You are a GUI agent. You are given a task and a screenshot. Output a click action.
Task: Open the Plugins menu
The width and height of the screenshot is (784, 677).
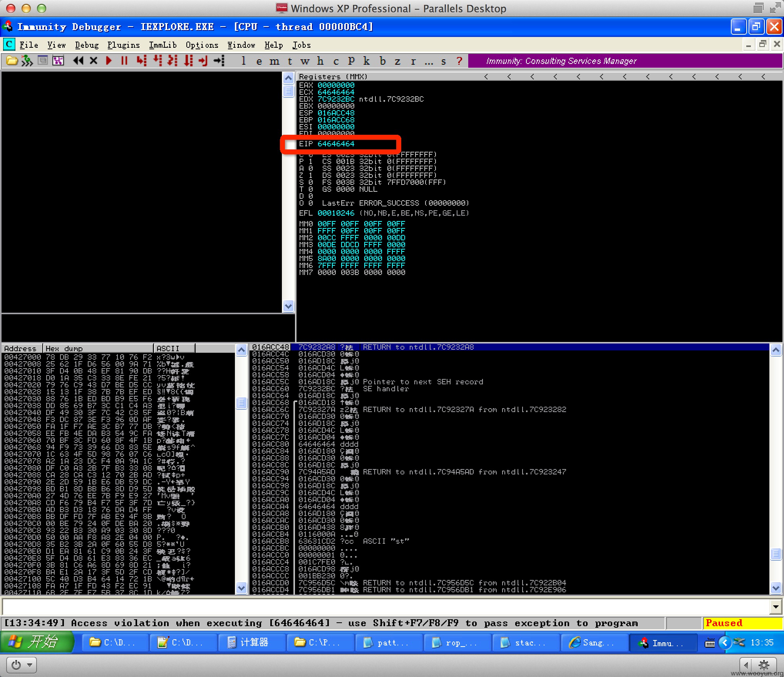(124, 45)
